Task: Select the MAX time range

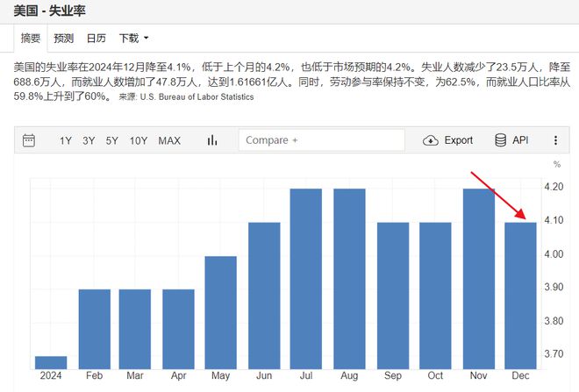Action: 169,140
